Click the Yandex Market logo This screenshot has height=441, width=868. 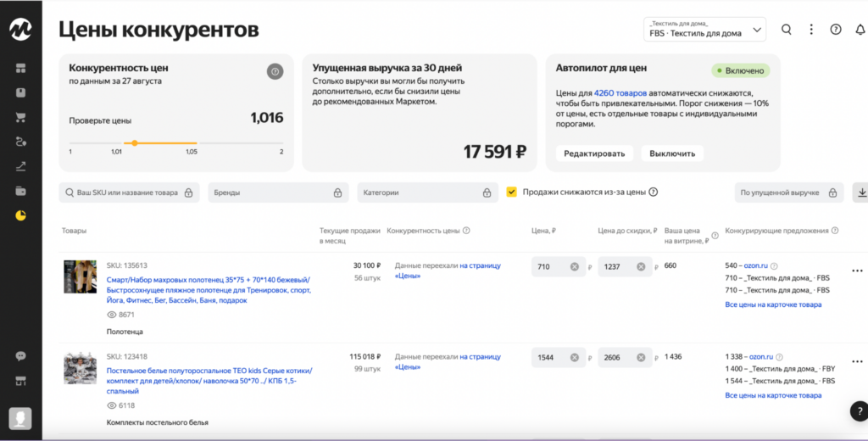tap(20, 29)
